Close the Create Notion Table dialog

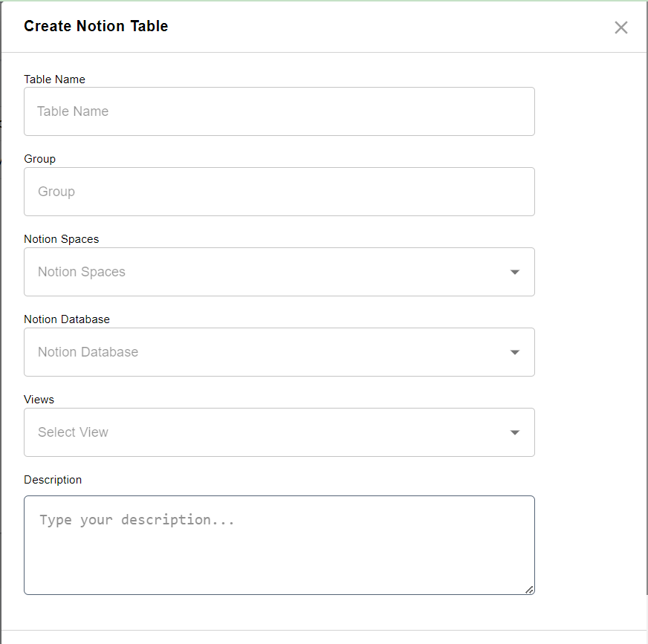click(x=621, y=27)
